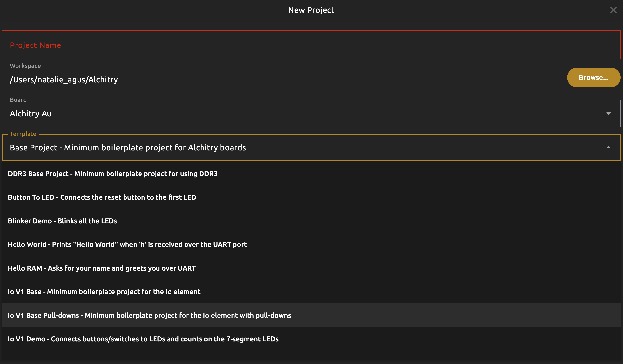Click the Workspace field label
The width and height of the screenshot is (623, 364).
[x=25, y=66]
